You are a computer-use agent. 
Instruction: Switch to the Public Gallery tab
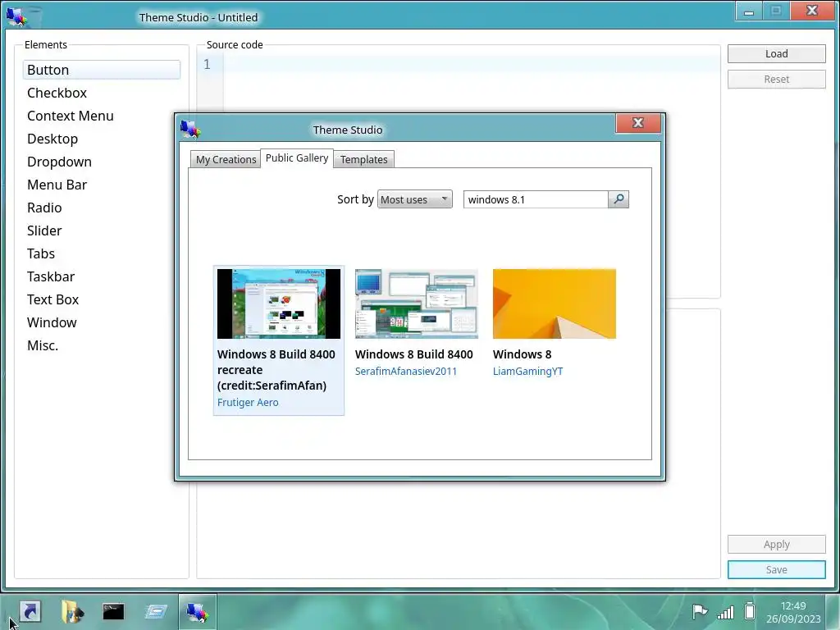point(297,158)
